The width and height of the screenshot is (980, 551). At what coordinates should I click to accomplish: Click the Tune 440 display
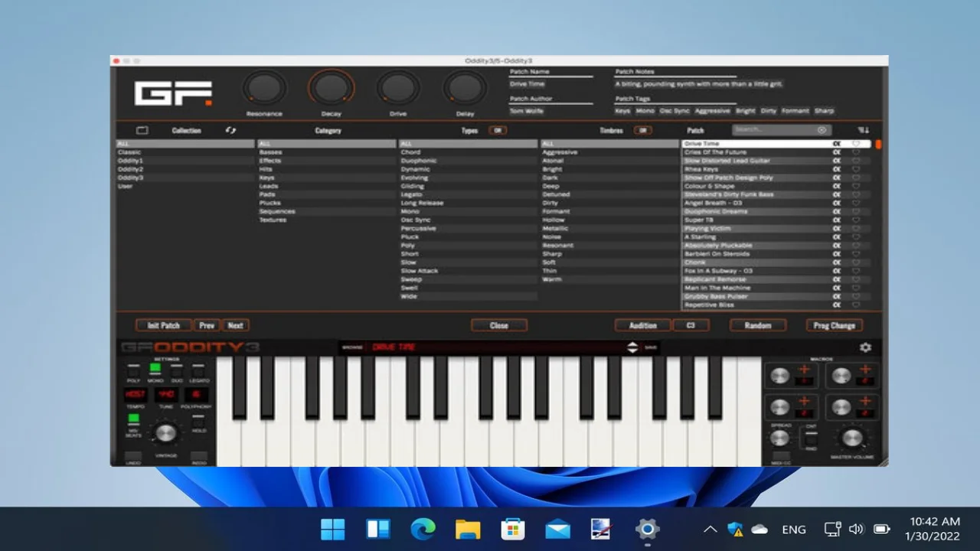(x=166, y=395)
